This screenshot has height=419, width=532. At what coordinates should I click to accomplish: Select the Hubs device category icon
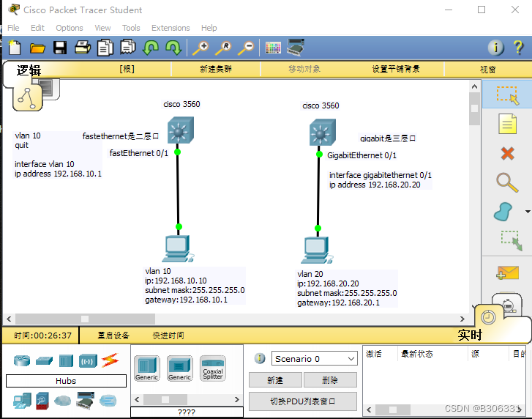(x=66, y=360)
